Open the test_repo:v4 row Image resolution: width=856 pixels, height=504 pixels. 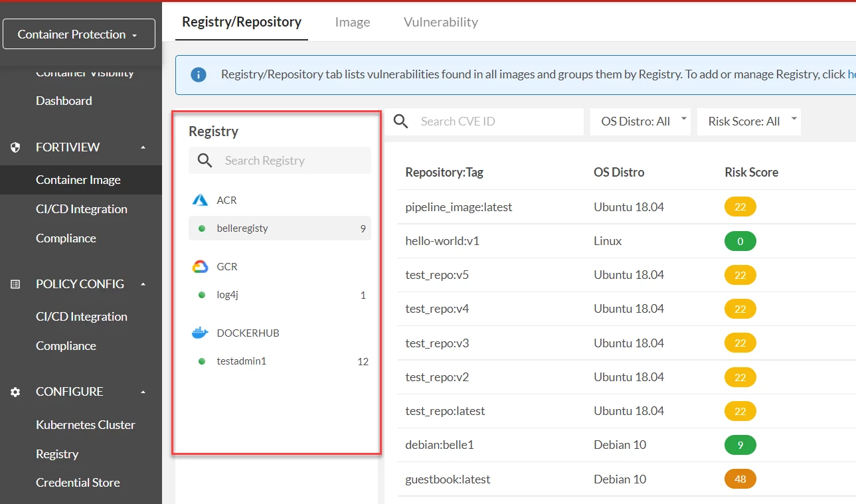click(627, 309)
